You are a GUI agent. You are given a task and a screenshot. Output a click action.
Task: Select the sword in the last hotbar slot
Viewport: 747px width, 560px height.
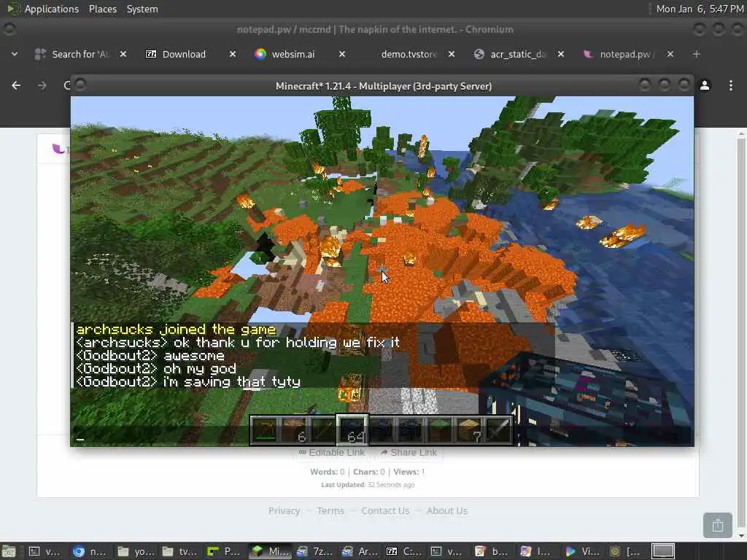[498, 430]
